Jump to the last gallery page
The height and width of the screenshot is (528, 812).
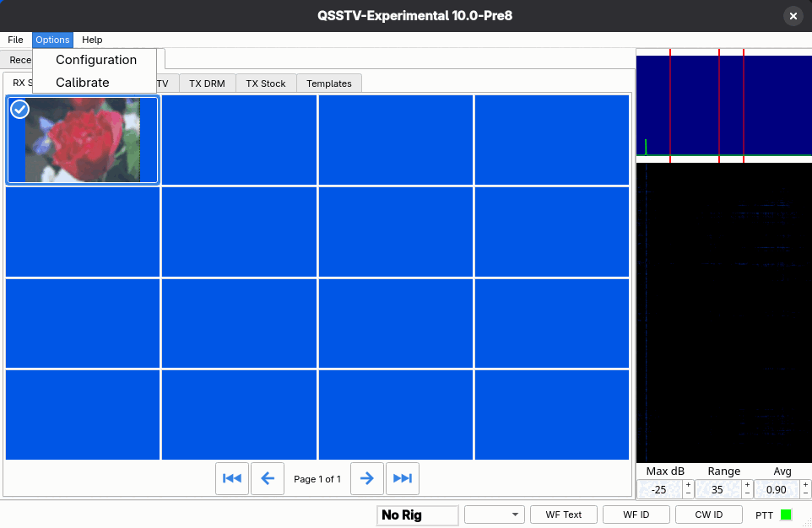tap(403, 478)
